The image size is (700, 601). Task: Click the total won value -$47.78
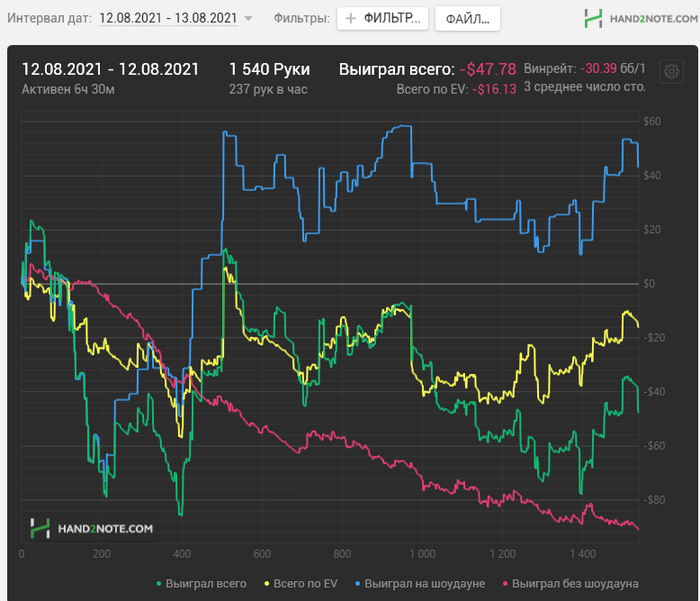coord(488,69)
